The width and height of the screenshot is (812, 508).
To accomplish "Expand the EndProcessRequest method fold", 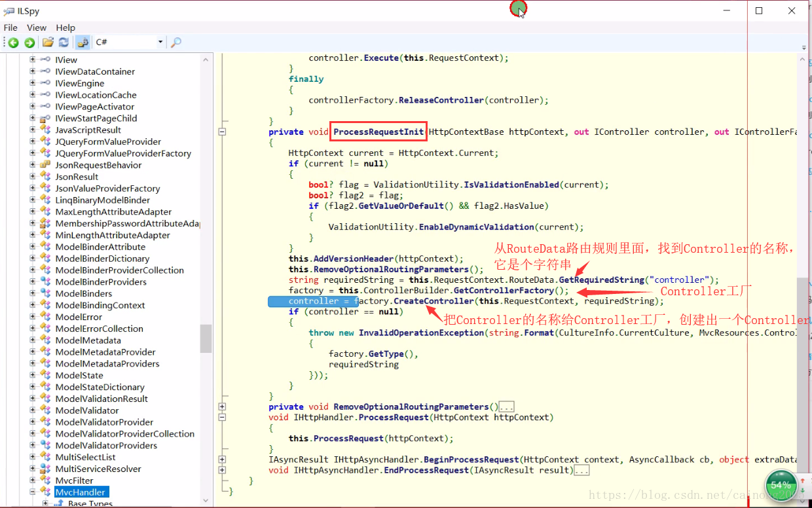I will tap(222, 470).
